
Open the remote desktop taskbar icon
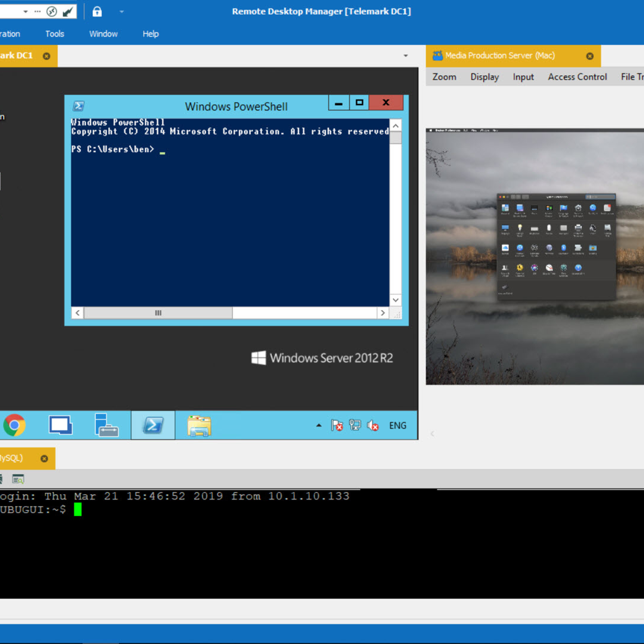coord(60,425)
